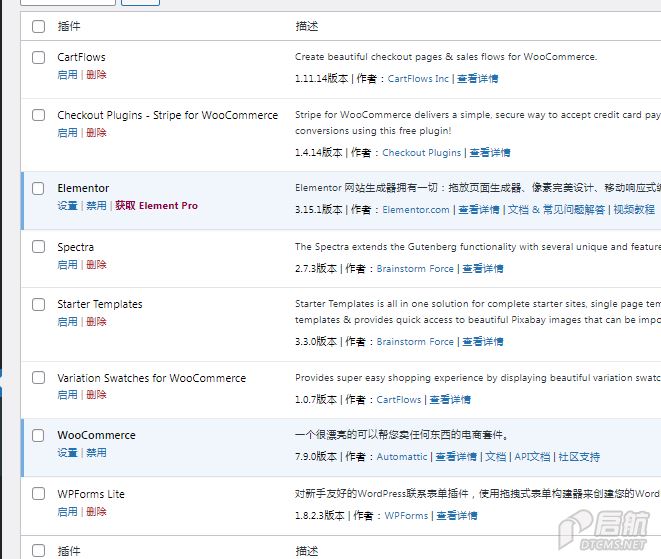The height and width of the screenshot is (559, 661).
Task: Delete Variation Swatches via 删除 link
Action: point(96,395)
